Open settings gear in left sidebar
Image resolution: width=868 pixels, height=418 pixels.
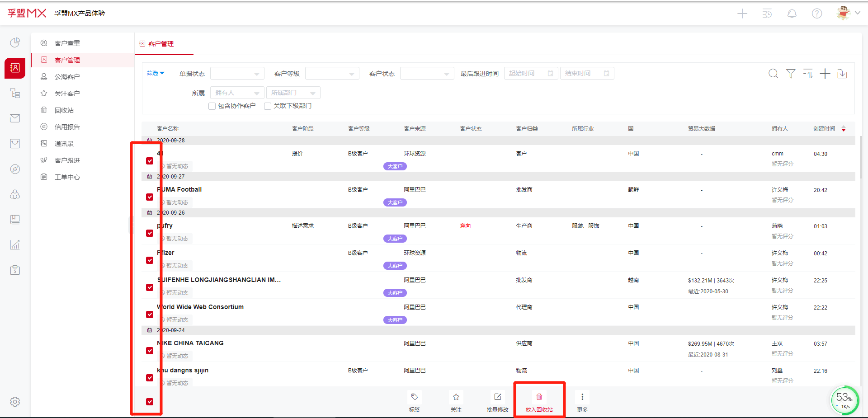tap(15, 402)
